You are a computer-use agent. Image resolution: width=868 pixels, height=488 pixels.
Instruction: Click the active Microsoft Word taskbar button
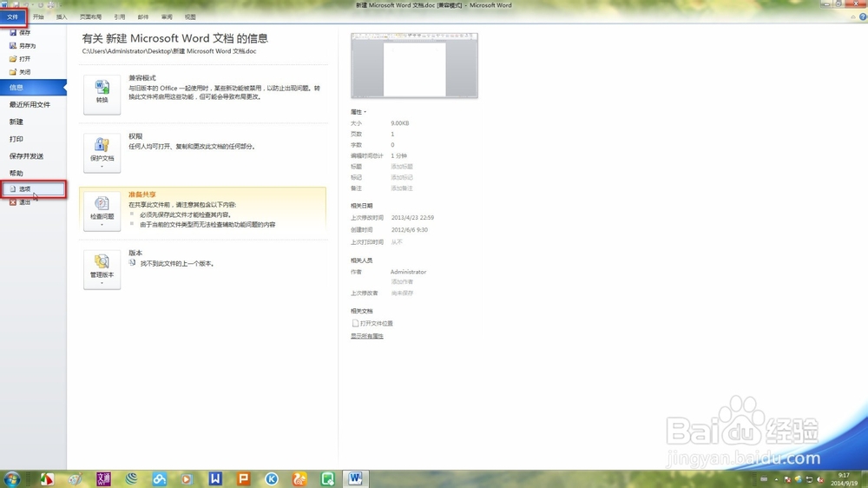pos(355,478)
